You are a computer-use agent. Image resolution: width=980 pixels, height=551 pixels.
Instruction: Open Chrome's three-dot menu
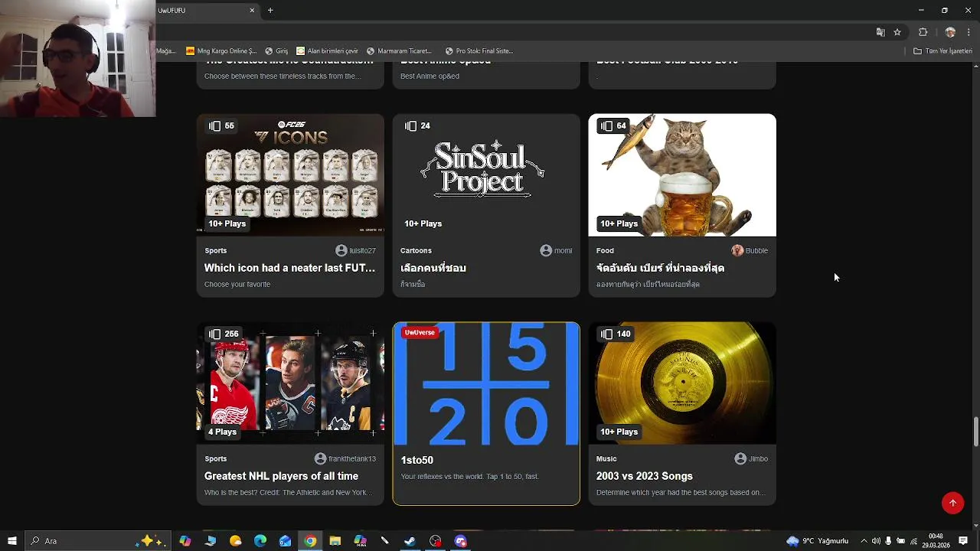click(x=969, y=32)
